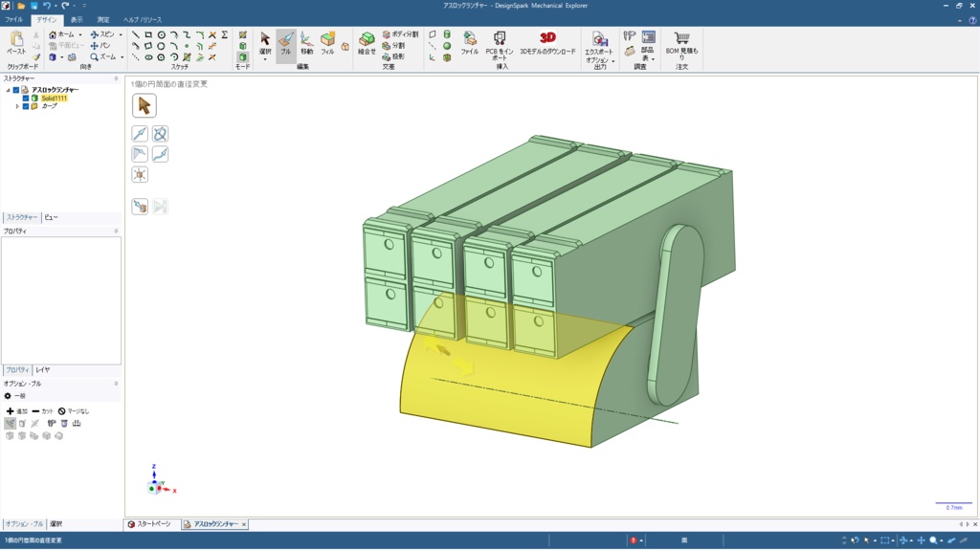Click the Undo arrow in title bar
The image size is (980, 551).
(47, 6)
